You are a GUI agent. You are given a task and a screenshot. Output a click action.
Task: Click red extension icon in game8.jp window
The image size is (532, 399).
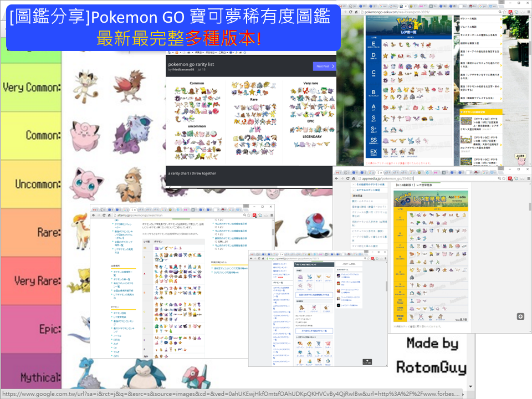[373, 259]
